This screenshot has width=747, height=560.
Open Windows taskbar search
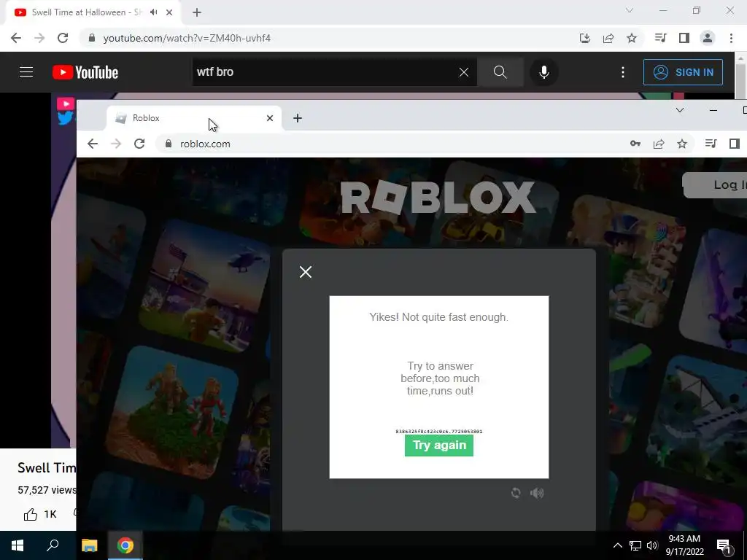pyautogui.click(x=53, y=545)
